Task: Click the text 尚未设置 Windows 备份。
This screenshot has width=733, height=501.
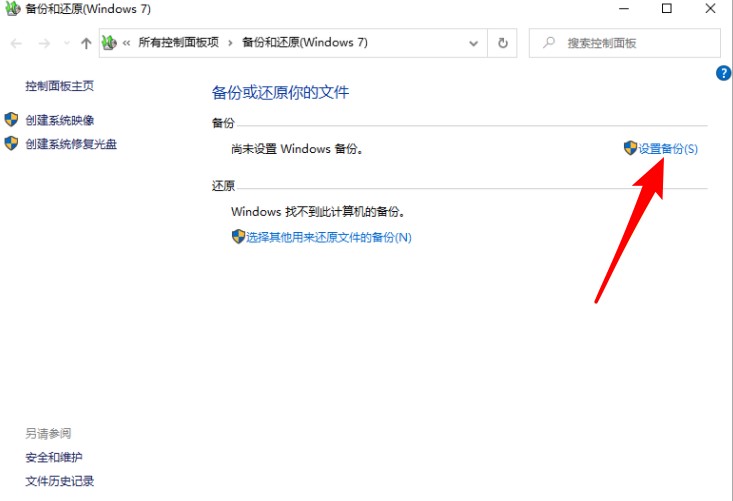Action: 297,149
